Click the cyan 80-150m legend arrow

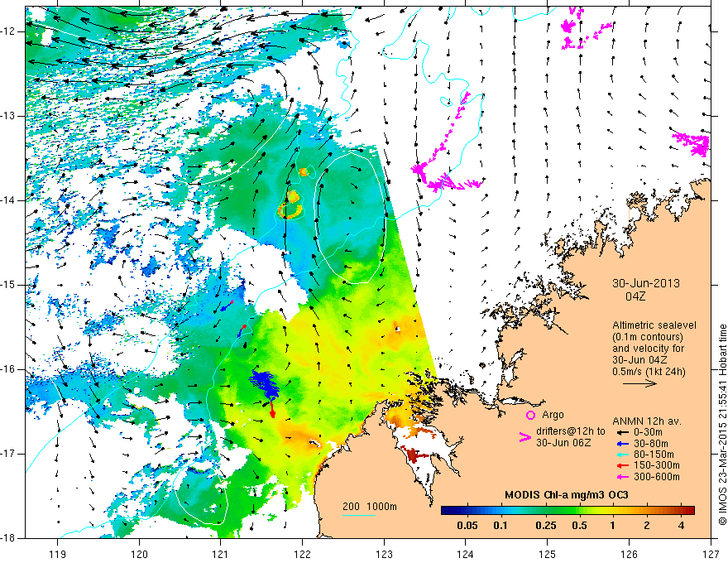coord(621,455)
